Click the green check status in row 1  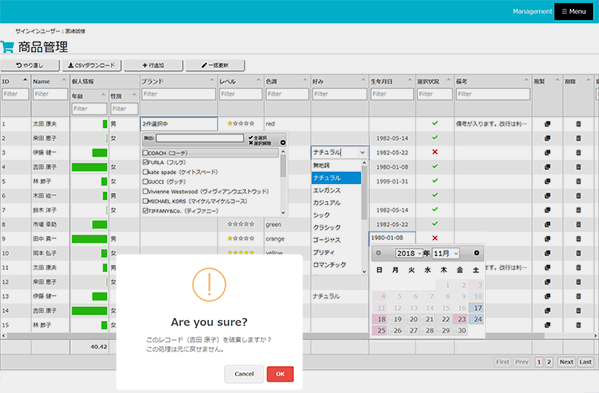click(x=435, y=123)
